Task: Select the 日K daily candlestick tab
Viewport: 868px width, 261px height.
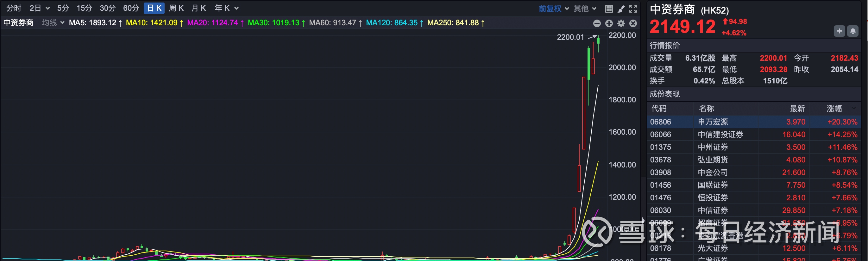Action: click(x=154, y=8)
